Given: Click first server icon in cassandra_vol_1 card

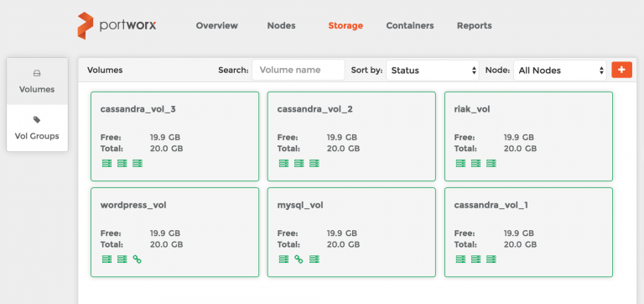Looking at the screenshot, I should click(x=461, y=259).
